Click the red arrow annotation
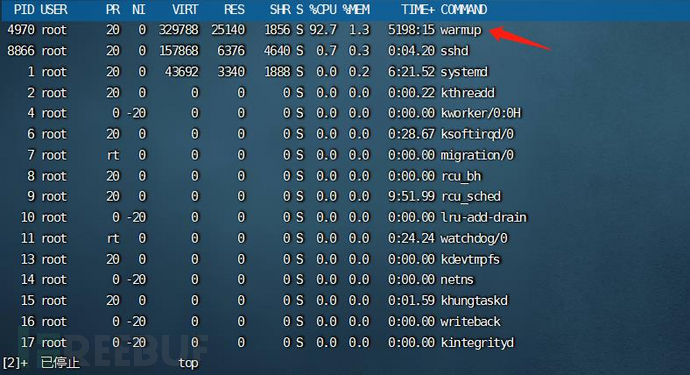 coord(520,38)
